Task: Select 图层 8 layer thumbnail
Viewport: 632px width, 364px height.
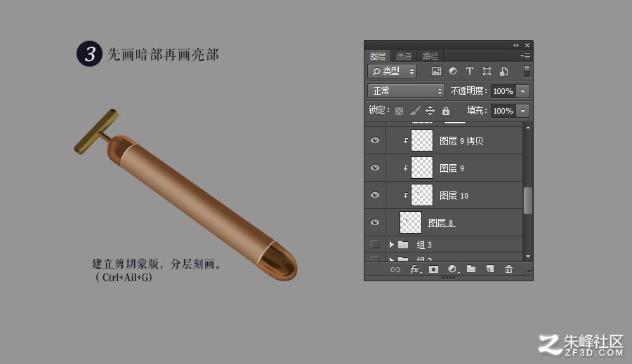Action: (411, 222)
